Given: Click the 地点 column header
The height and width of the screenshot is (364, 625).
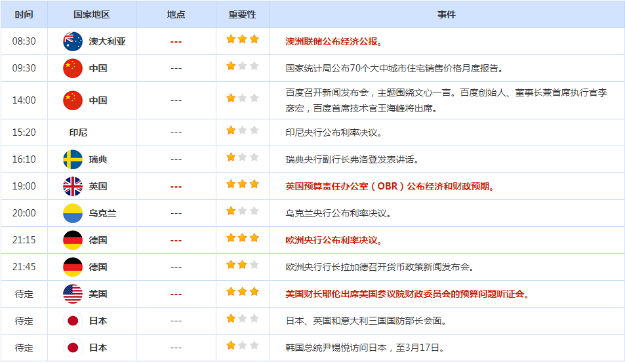Looking at the screenshot, I should click(176, 14).
